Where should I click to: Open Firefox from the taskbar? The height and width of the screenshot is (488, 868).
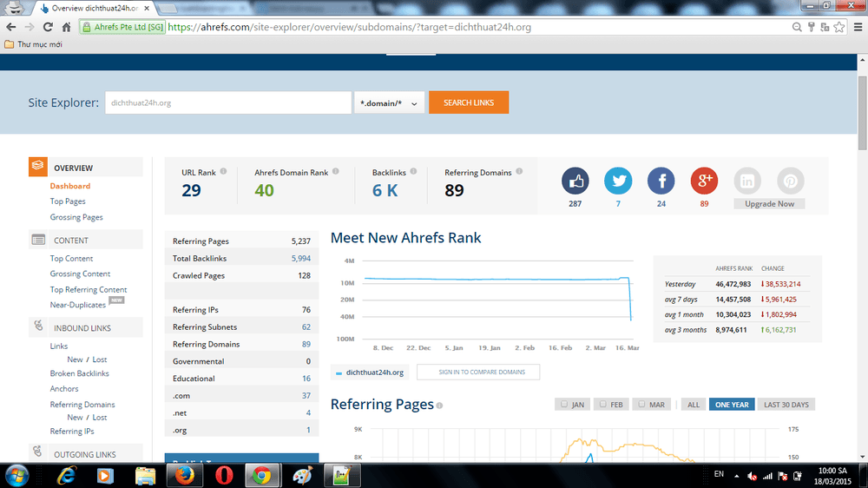click(x=185, y=476)
